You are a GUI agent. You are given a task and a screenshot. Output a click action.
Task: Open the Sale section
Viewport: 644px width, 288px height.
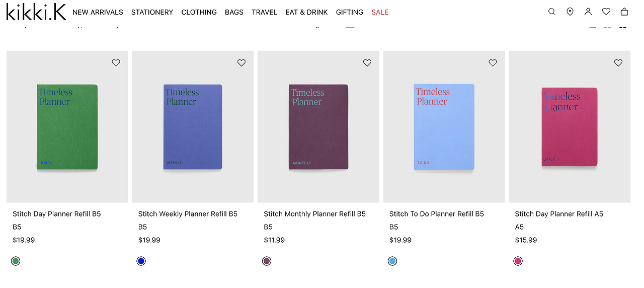pyautogui.click(x=380, y=12)
